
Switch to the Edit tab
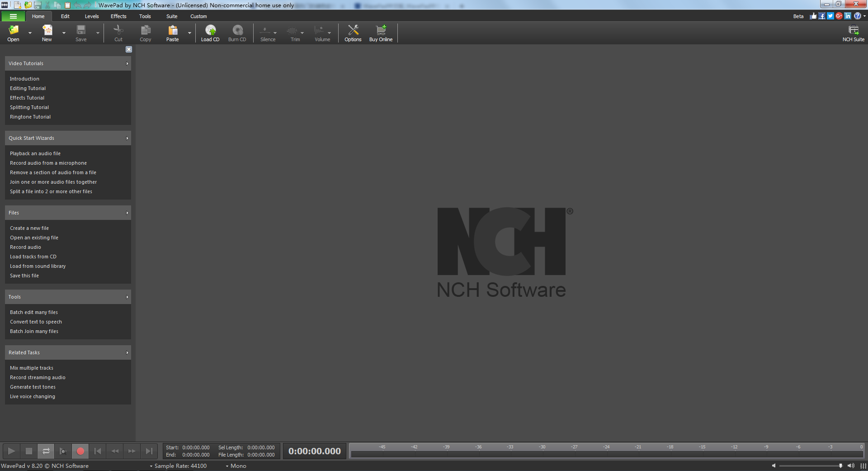click(x=65, y=16)
